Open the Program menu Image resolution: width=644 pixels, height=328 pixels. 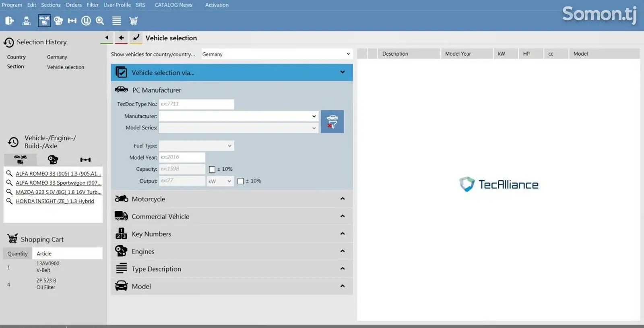click(12, 5)
